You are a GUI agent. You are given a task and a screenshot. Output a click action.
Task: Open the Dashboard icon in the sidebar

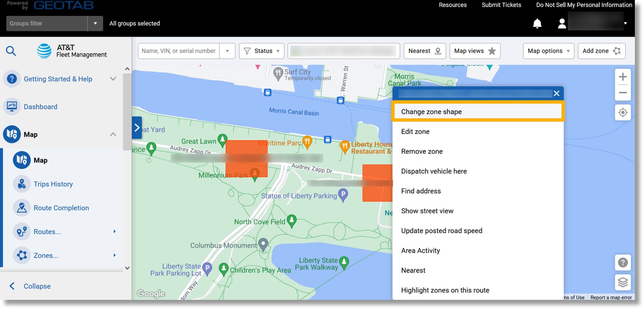tap(12, 106)
